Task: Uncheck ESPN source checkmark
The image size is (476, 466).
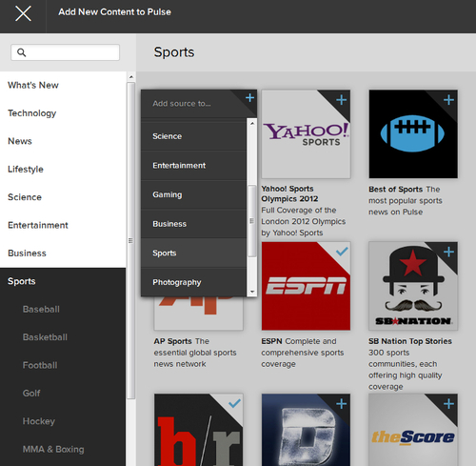Action: (342, 252)
